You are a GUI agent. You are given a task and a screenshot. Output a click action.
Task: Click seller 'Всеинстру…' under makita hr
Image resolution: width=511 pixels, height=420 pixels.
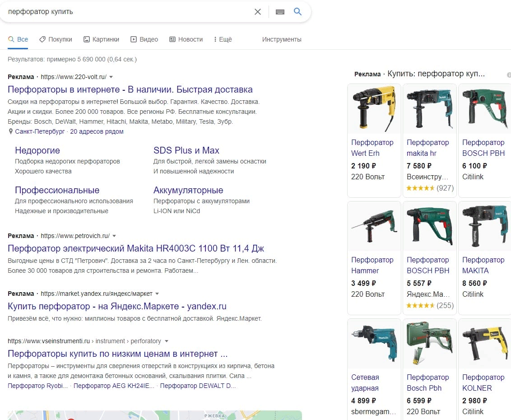point(427,177)
